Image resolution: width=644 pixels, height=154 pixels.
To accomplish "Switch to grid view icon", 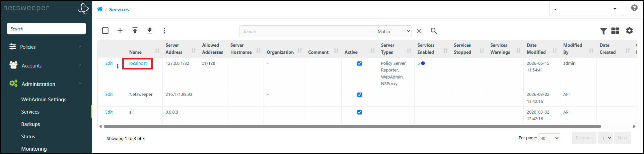I will click(x=615, y=31).
